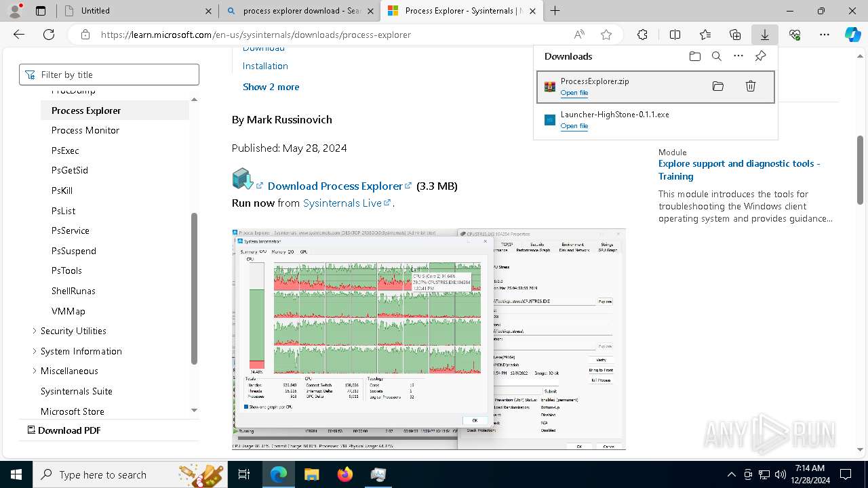Click Download PDF button
This screenshot has width=868, height=488.
(64, 430)
